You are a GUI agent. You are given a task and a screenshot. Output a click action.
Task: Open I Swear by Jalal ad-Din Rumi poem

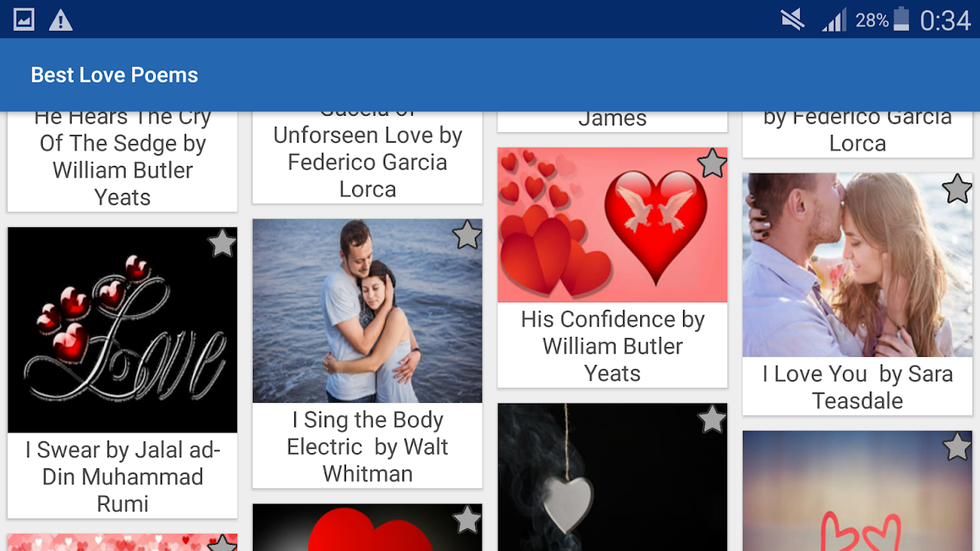pos(123,477)
